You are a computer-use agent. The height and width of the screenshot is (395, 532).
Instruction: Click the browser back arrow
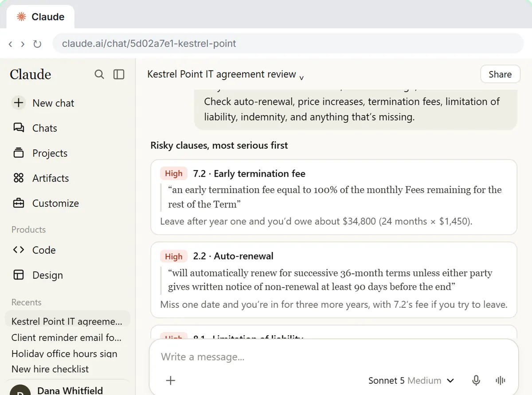[x=11, y=44]
